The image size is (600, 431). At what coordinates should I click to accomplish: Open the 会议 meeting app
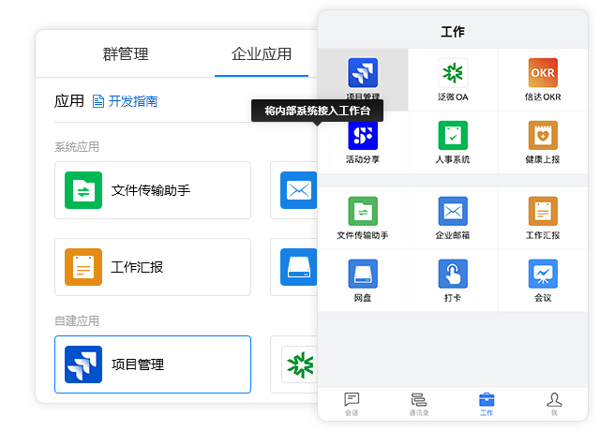tap(542, 275)
